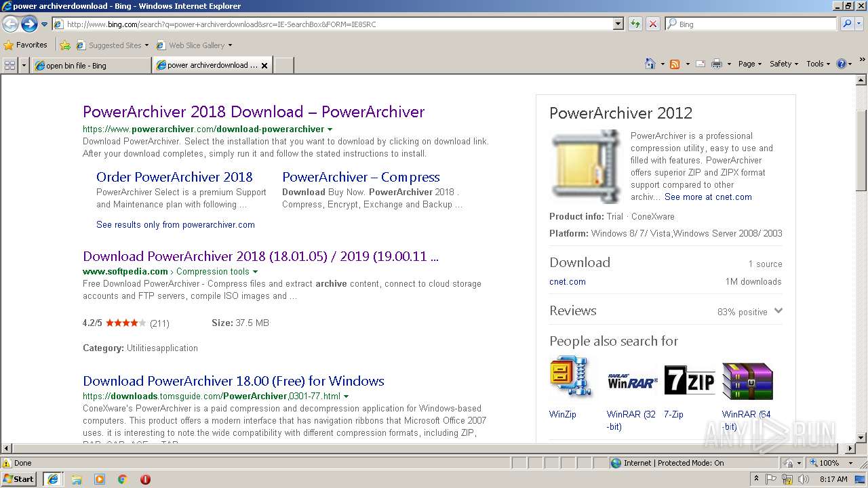This screenshot has width=868, height=488.
Task: Click the Action Center flag tray icon
Action: pos(771,479)
